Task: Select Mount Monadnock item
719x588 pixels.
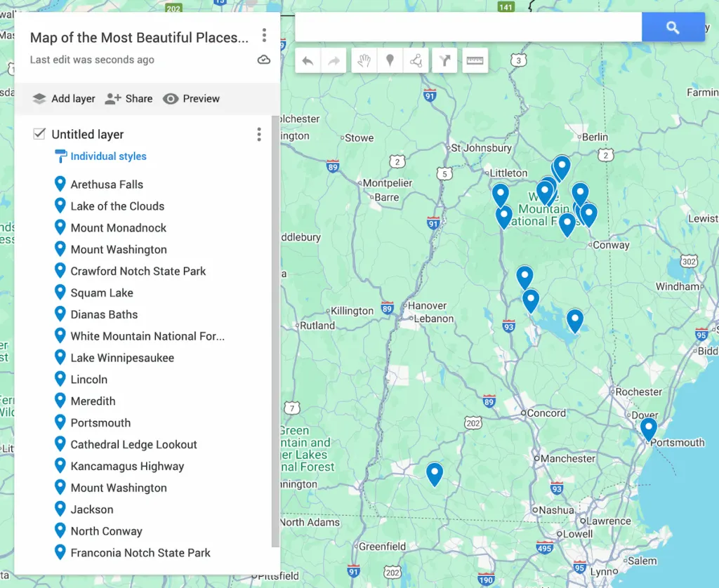Action: tap(118, 228)
